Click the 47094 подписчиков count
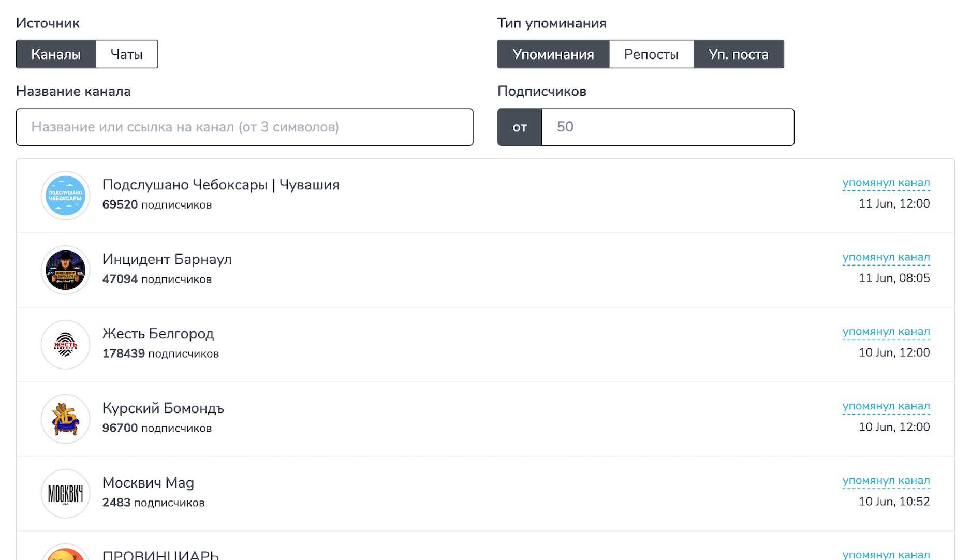 tap(157, 279)
